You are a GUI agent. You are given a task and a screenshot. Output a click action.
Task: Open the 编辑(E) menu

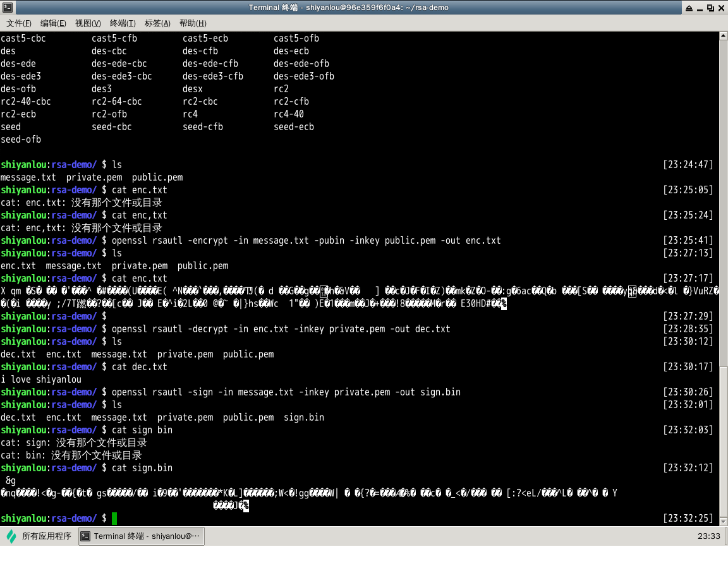tap(53, 23)
